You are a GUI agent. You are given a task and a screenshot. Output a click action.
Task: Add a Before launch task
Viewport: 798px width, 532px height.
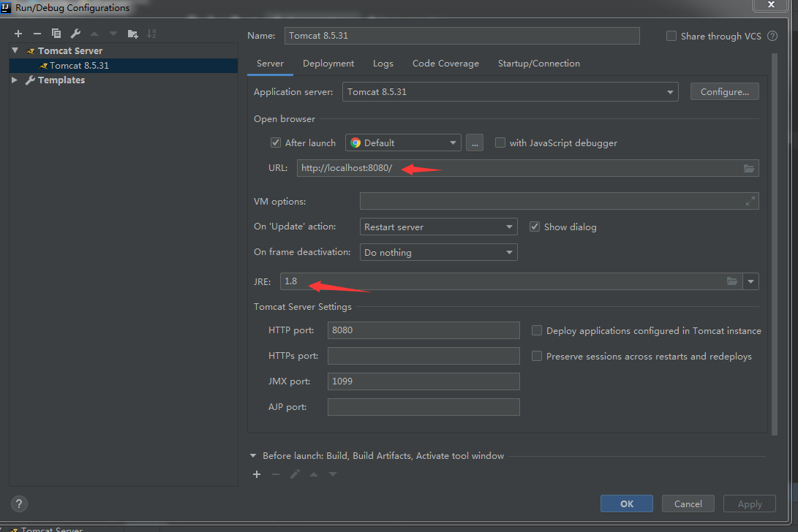click(x=257, y=474)
